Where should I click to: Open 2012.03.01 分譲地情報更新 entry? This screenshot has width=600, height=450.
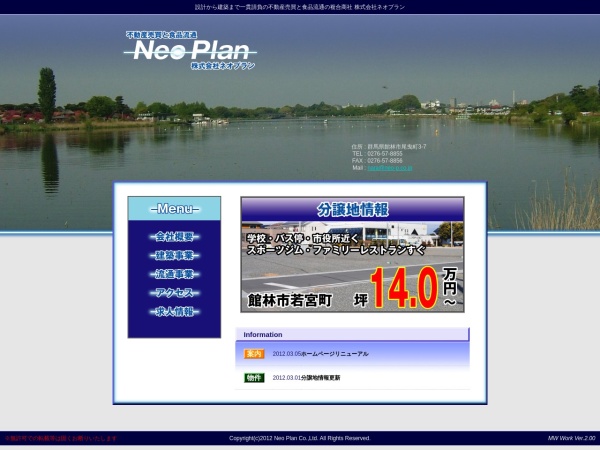(x=306, y=378)
